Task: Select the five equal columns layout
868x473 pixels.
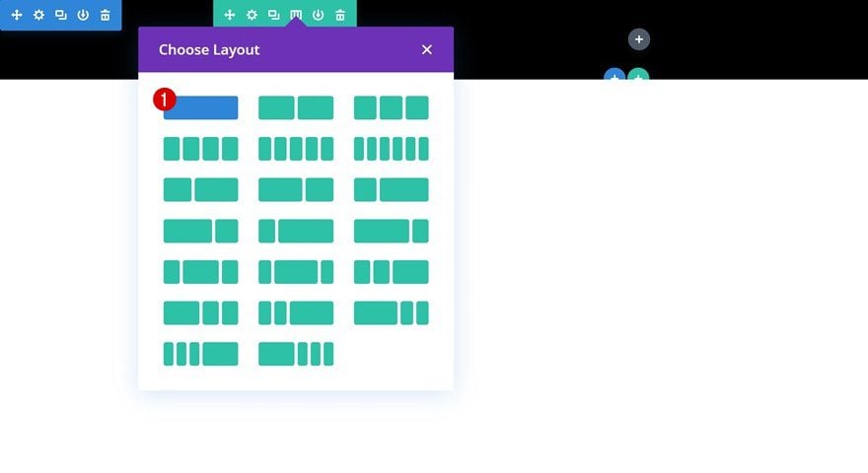Action: coord(296,149)
